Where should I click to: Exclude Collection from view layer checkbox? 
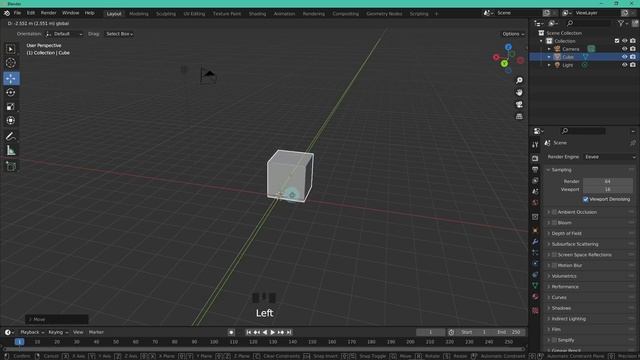point(617,41)
